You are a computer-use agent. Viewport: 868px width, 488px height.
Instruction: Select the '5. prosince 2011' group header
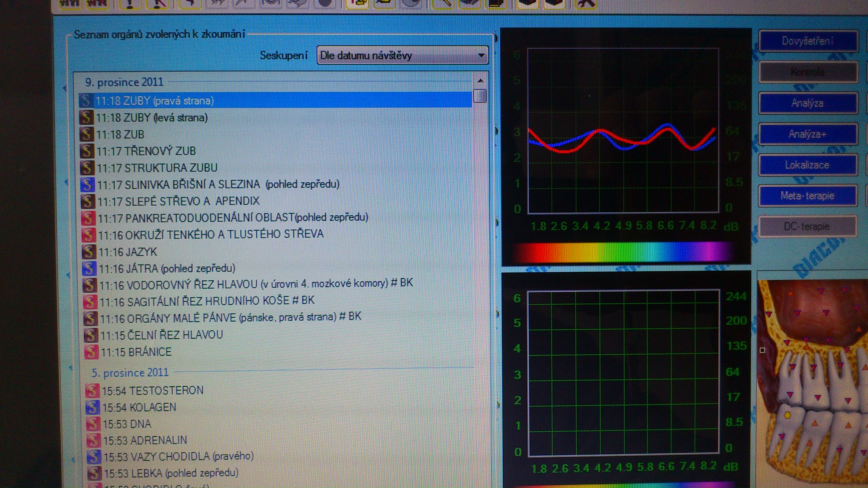click(x=130, y=372)
